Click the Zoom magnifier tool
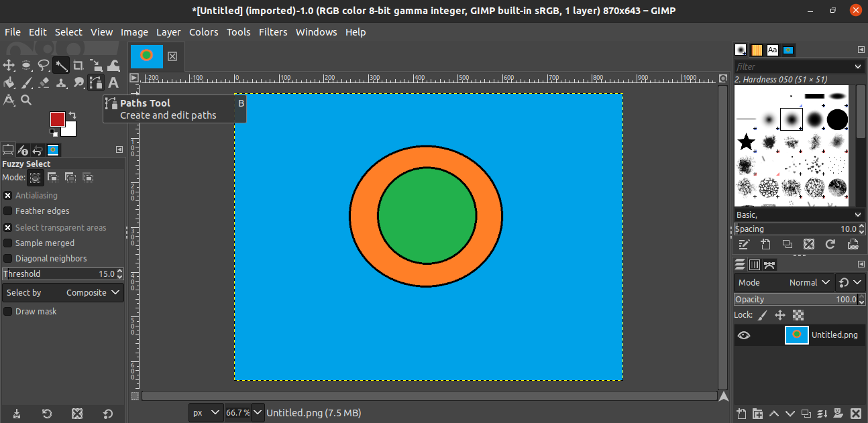868x423 pixels. [26, 100]
